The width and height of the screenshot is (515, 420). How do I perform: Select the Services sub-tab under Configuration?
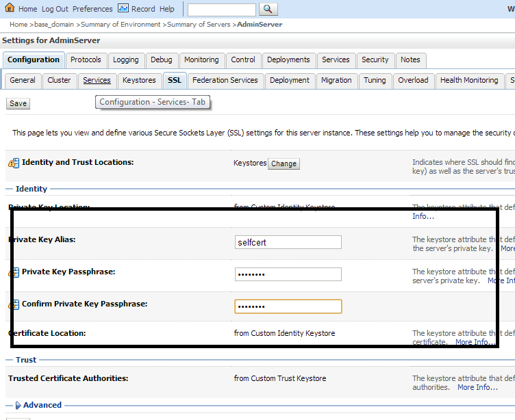tap(97, 81)
